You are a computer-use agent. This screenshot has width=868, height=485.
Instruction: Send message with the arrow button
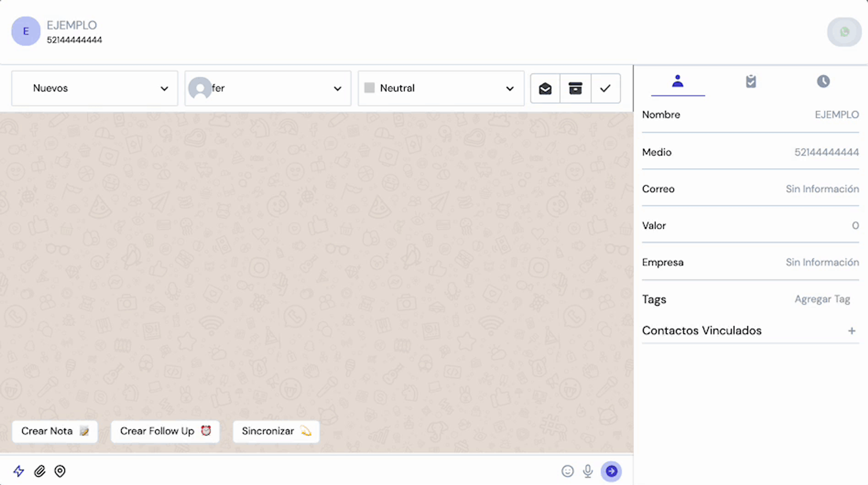(x=611, y=471)
